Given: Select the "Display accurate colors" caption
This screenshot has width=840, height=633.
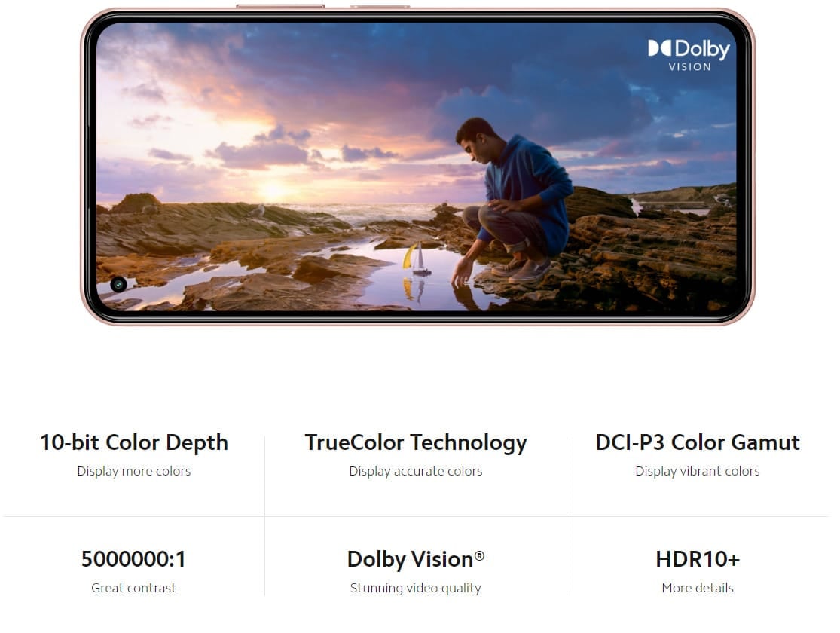Looking at the screenshot, I should click(416, 472).
